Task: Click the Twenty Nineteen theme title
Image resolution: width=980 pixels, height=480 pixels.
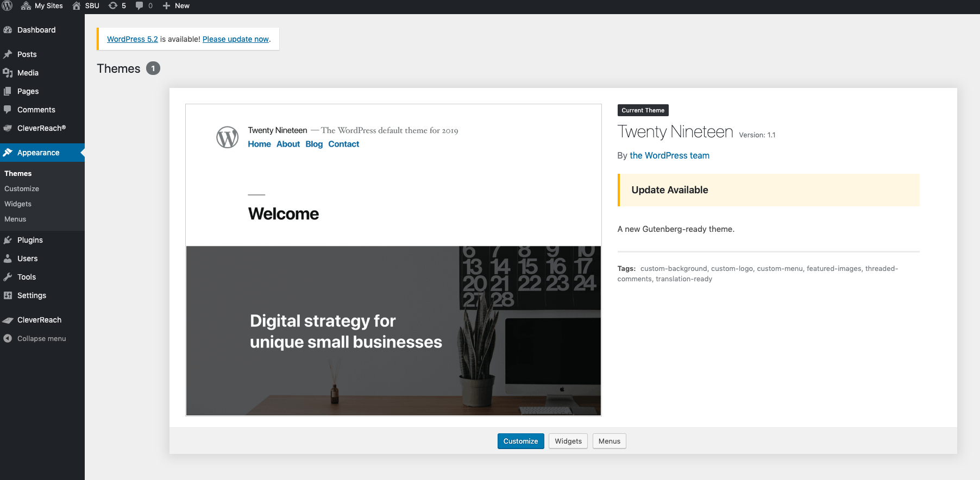Action: click(675, 132)
